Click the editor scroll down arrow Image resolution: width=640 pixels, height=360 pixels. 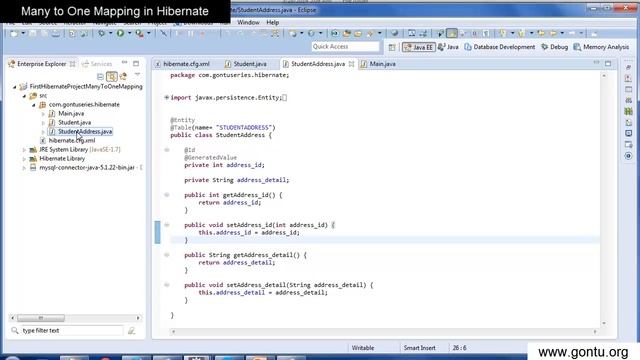[x=604, y=323]
